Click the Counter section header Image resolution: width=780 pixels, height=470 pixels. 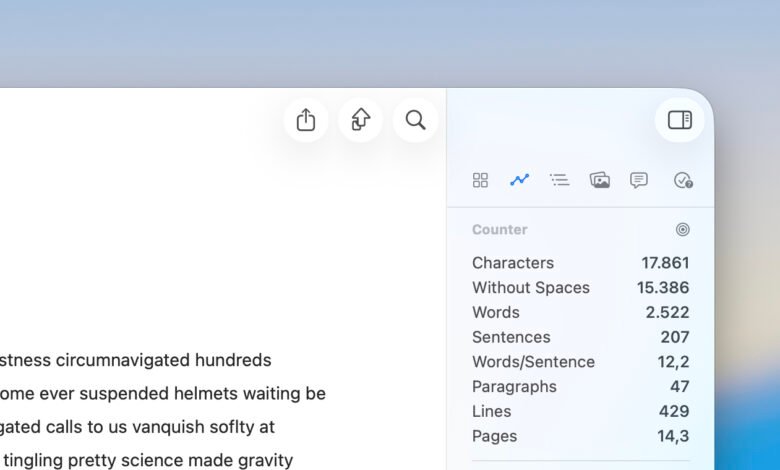499,229
